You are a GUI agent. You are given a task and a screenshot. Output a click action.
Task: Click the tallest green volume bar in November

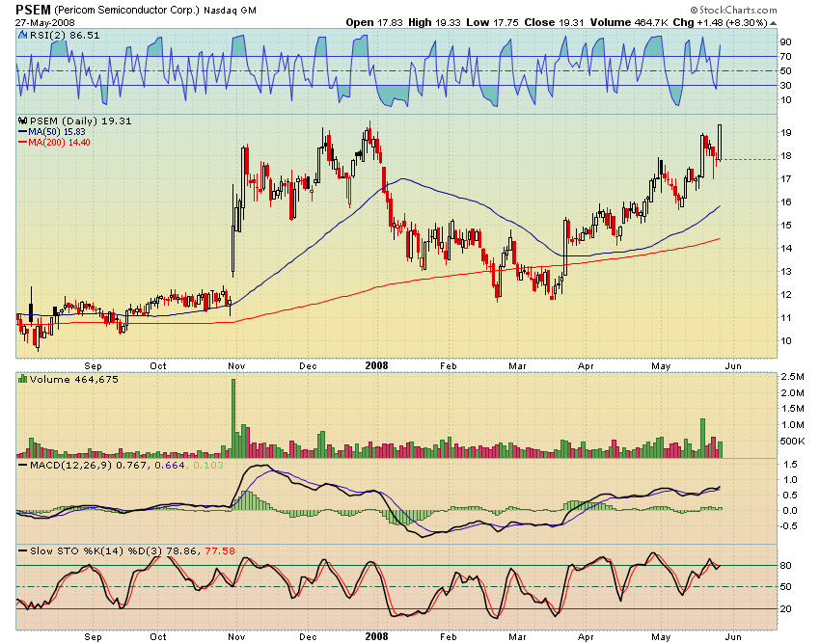point(233,418)
